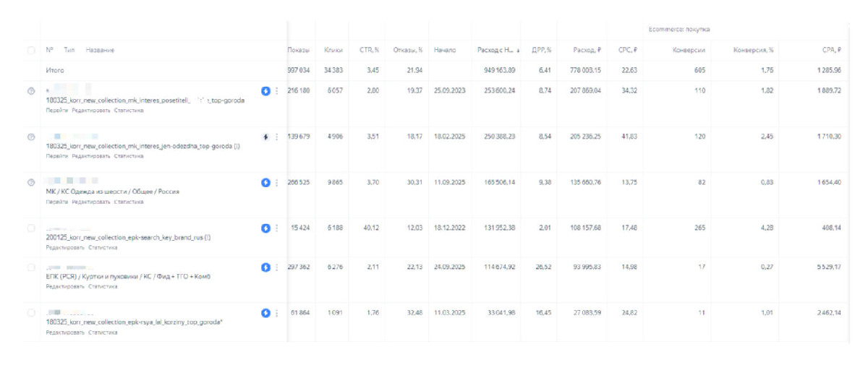Select checkbox for ЕПК Куртки и пуховики row
The height and width of the screenshot is (365, 868).
click(x=30, y=267)
